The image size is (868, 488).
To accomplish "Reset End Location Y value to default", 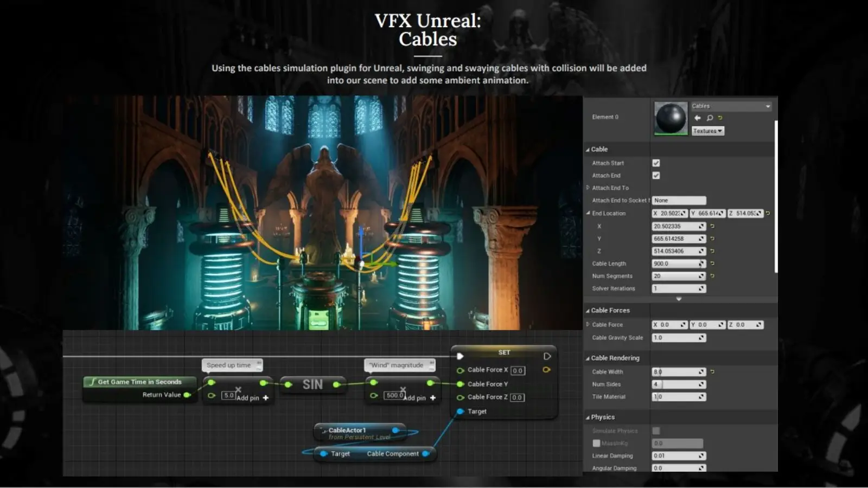I will point(712,239).
